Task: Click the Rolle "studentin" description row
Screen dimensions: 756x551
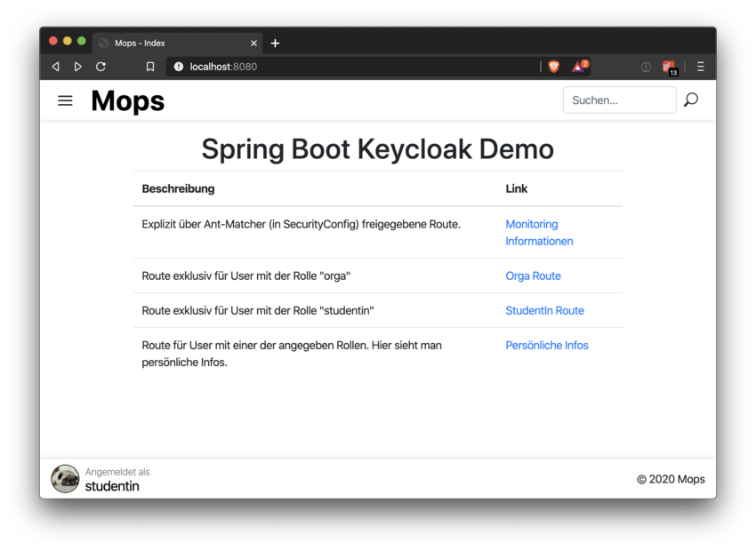Action: point(257,311)
